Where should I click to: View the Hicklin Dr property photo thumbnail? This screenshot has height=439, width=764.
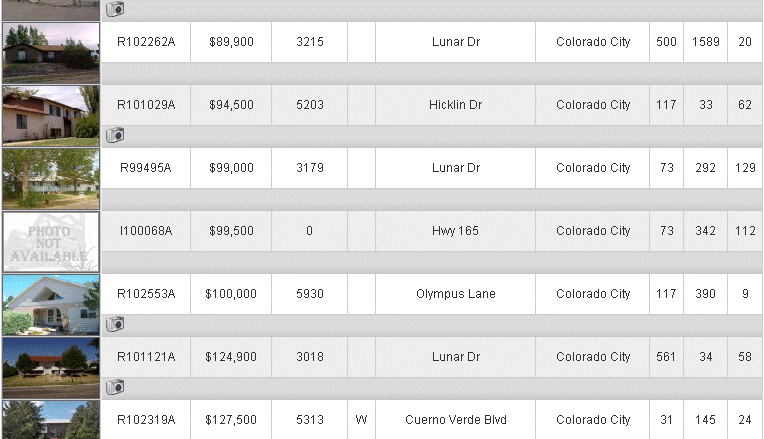coord(51,116)
